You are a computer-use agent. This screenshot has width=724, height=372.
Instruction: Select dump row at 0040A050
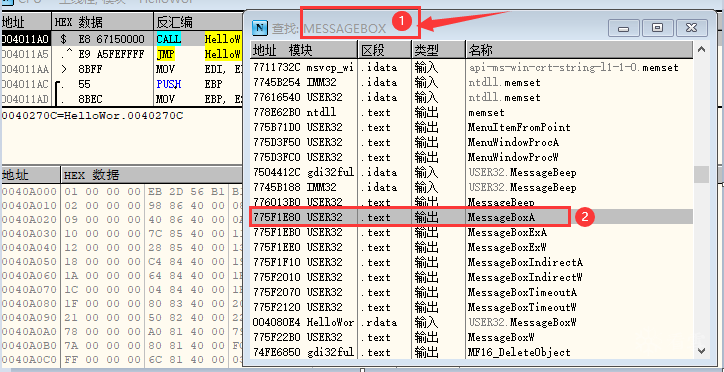point(121,262)
